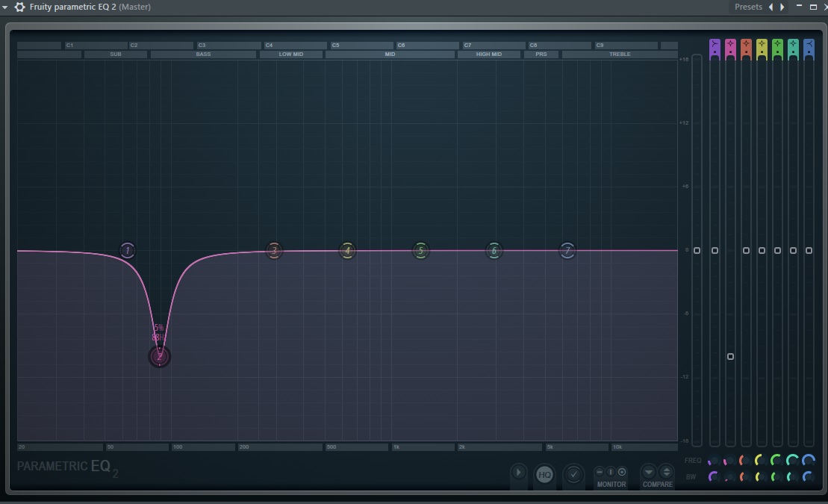Click the 100 frequency axis label
This screenshot has height=504, width=828.
(178, 447)
